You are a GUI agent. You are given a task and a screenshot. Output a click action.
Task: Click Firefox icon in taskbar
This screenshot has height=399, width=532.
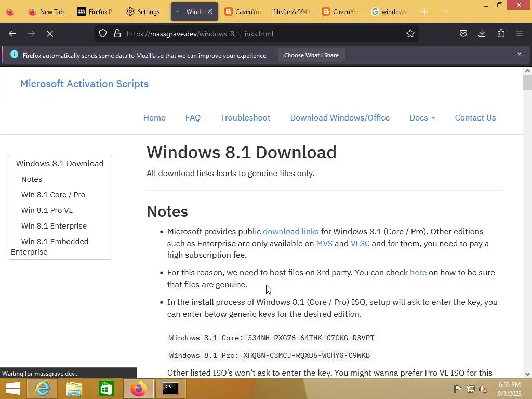[138, 389]
